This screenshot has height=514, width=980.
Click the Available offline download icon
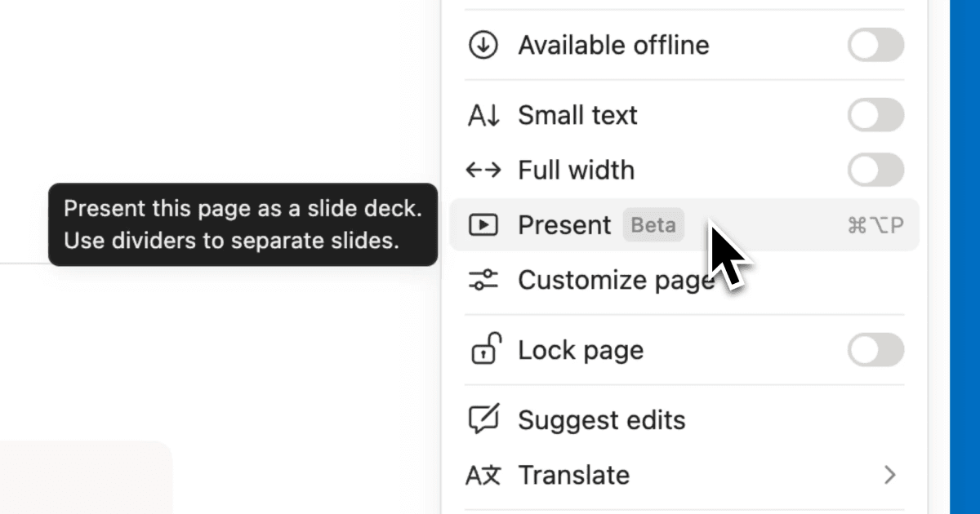click(483, 46)
